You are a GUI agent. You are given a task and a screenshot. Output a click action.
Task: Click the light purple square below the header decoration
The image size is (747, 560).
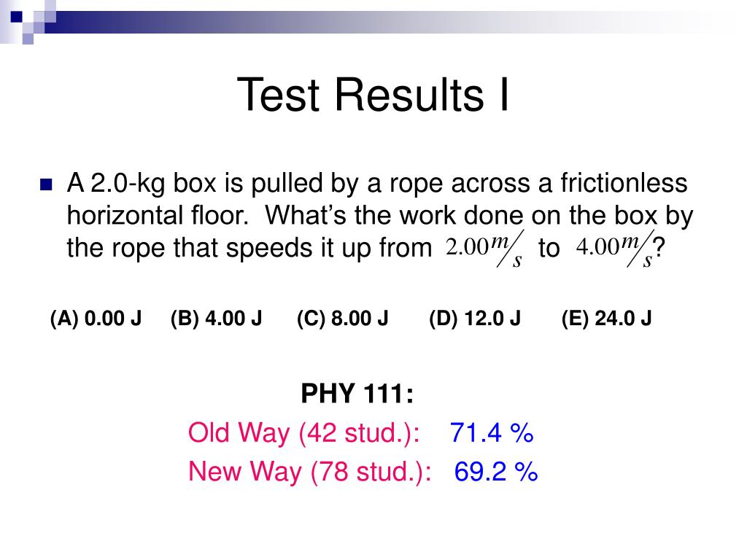[28, 39]
